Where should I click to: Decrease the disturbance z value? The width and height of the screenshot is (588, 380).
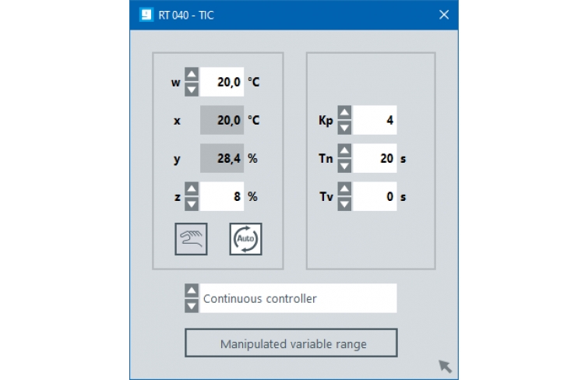[192, 204]
